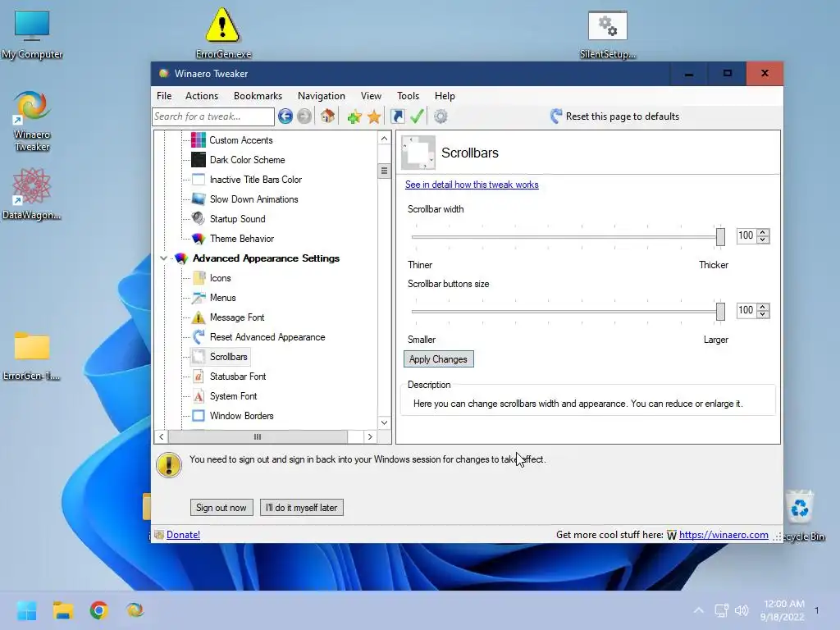Open the Windows Start button

click(27, 610)
